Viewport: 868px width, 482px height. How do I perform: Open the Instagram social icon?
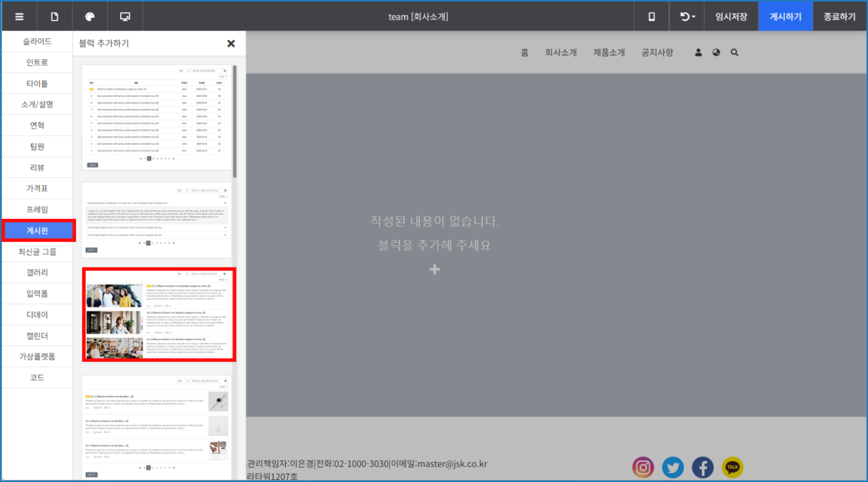[643, 468]
